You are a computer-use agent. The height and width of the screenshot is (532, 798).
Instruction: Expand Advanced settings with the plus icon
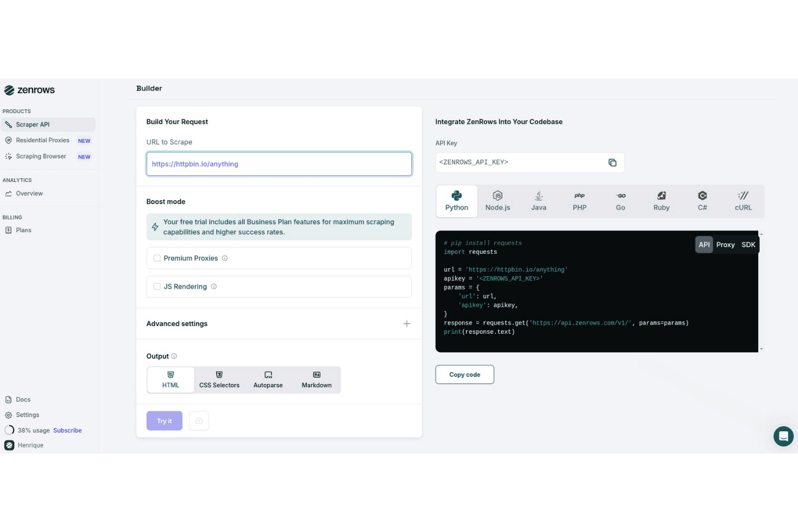click(407, 323)
